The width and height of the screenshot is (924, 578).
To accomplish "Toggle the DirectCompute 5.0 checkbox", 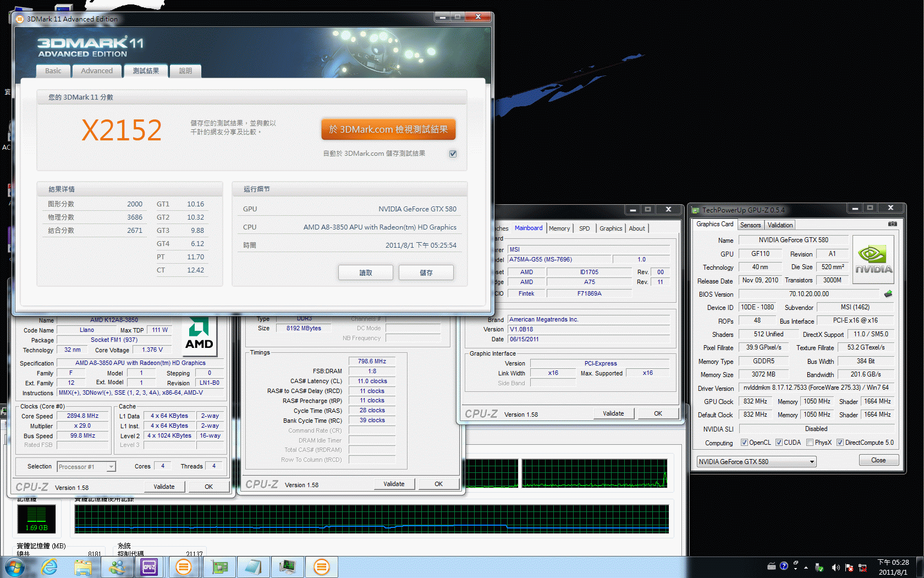I will tap(840, 443).
